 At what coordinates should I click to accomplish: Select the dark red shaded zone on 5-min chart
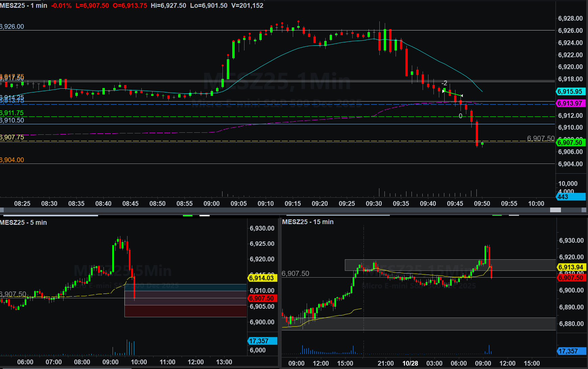[x=185, y=311]
